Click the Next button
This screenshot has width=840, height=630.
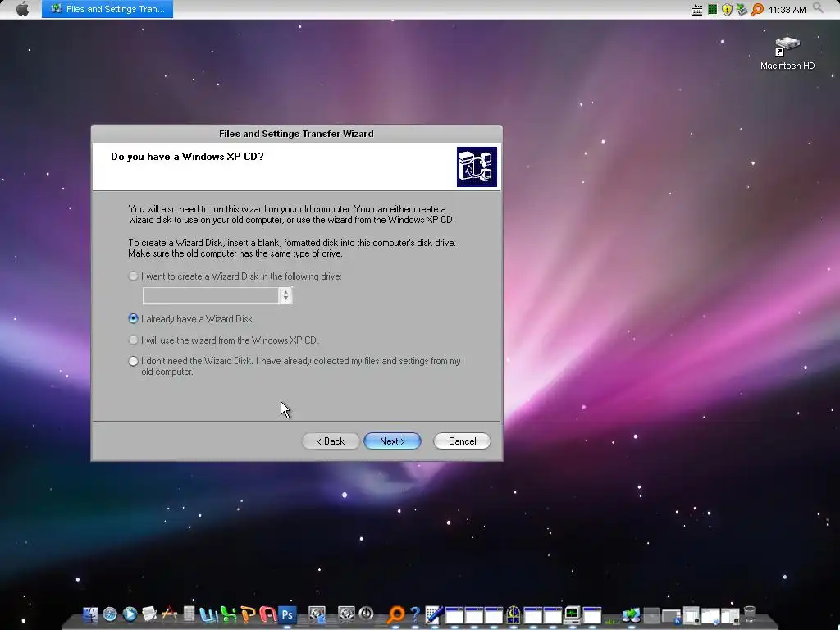click(x=392, y=441)
